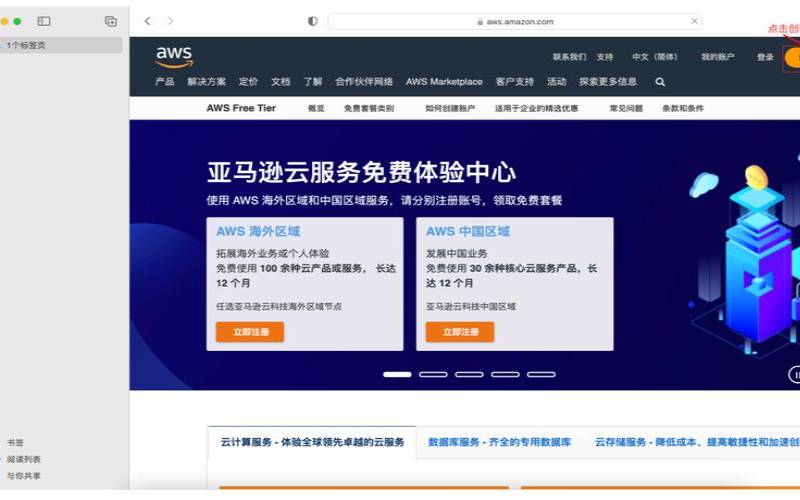Open 与你共享 in the sidebar
The height and width of the screenshot is (500, 800).
[23, 476]
